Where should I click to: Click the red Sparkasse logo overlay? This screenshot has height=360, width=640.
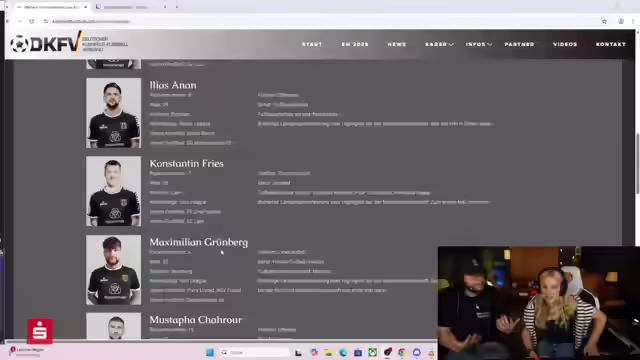(40, 331)
